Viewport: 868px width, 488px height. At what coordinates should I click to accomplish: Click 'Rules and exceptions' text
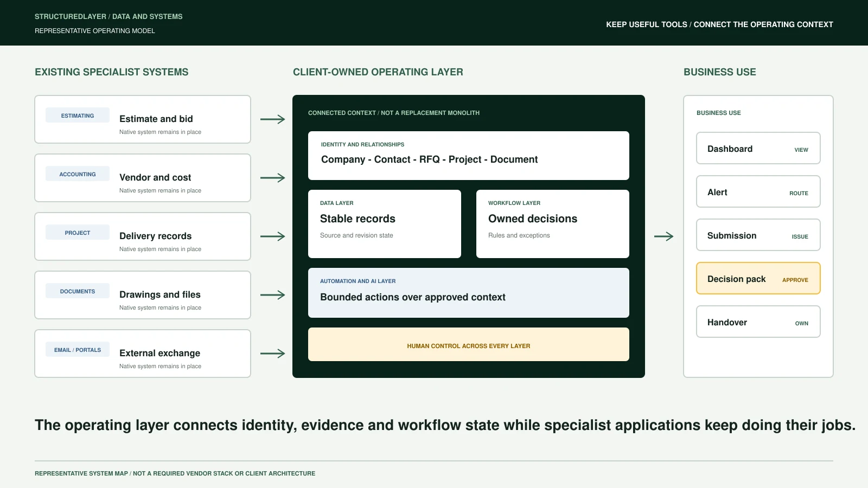[519, 235]
